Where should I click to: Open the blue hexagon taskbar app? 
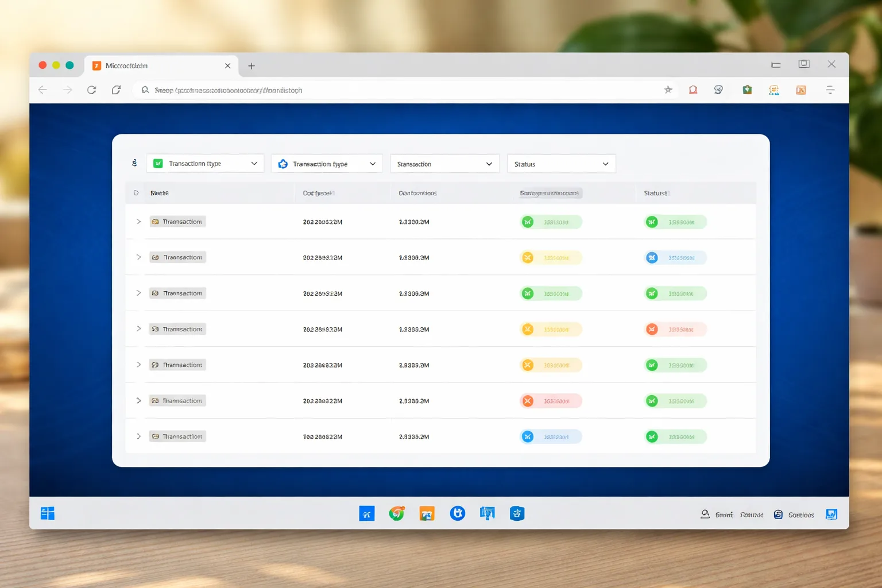517,513
